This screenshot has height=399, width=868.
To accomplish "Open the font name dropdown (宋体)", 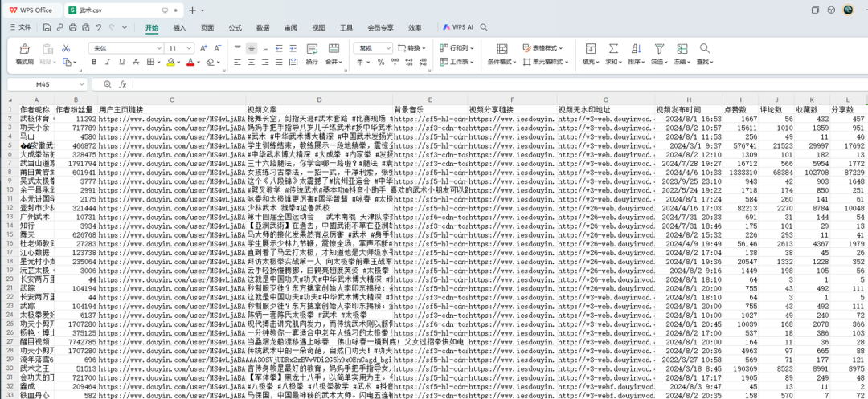I will tap(159, 48).
